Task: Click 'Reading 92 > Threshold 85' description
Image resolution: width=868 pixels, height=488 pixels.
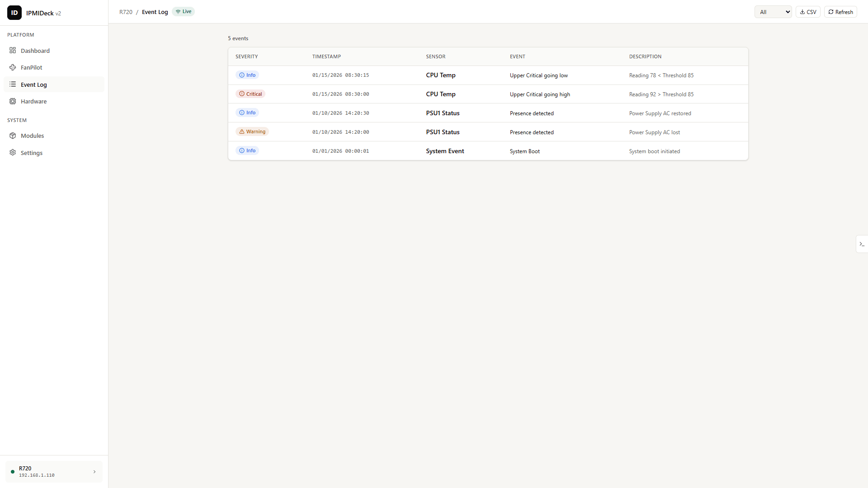Action: (x=661, y=94)
